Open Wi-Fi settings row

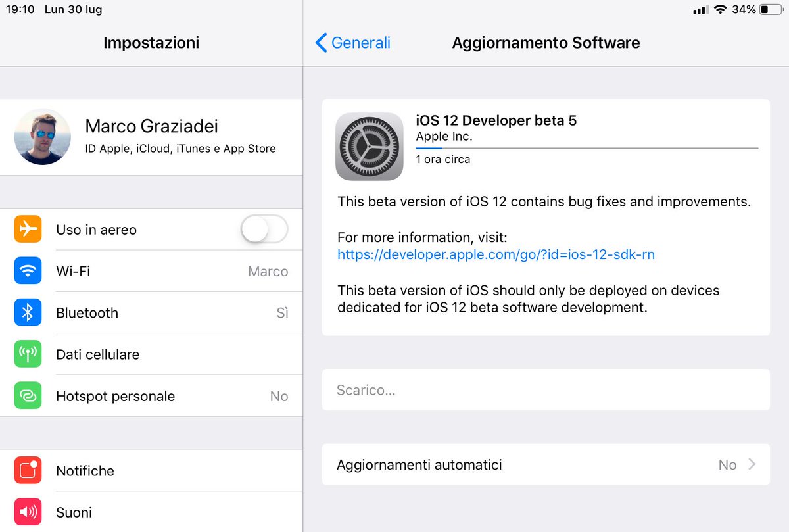(151, 271)
